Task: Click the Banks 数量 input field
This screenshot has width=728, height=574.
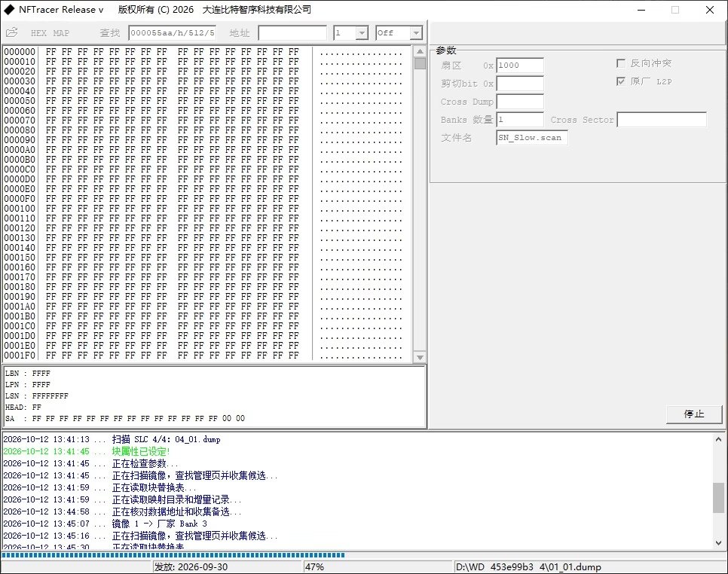Action: [x=520, y=120]
